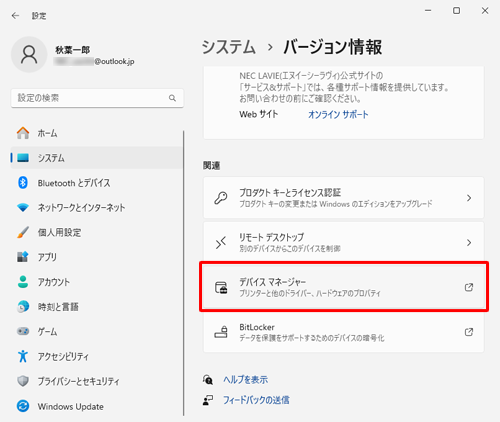Go to ホーム in the sidebar

[97, 133]
